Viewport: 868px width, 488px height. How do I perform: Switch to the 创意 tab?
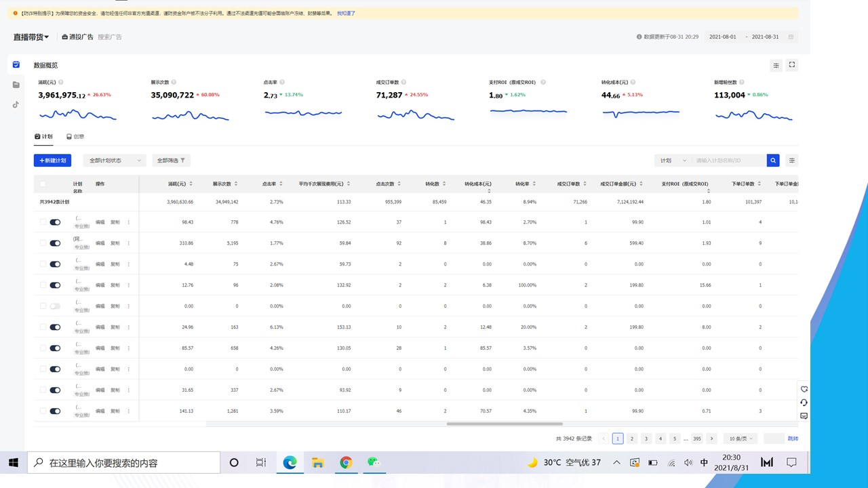click(x=75, y=136)
